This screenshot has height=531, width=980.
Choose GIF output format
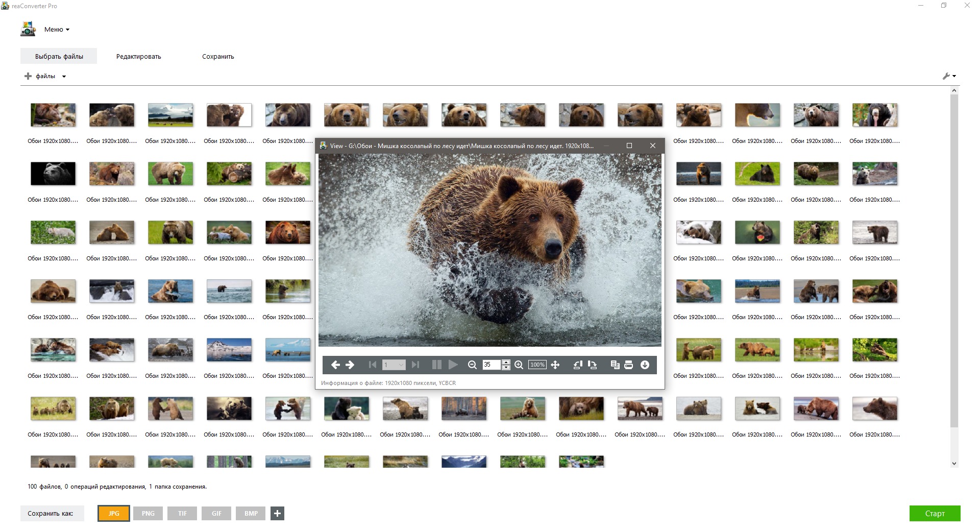point(216,513)
